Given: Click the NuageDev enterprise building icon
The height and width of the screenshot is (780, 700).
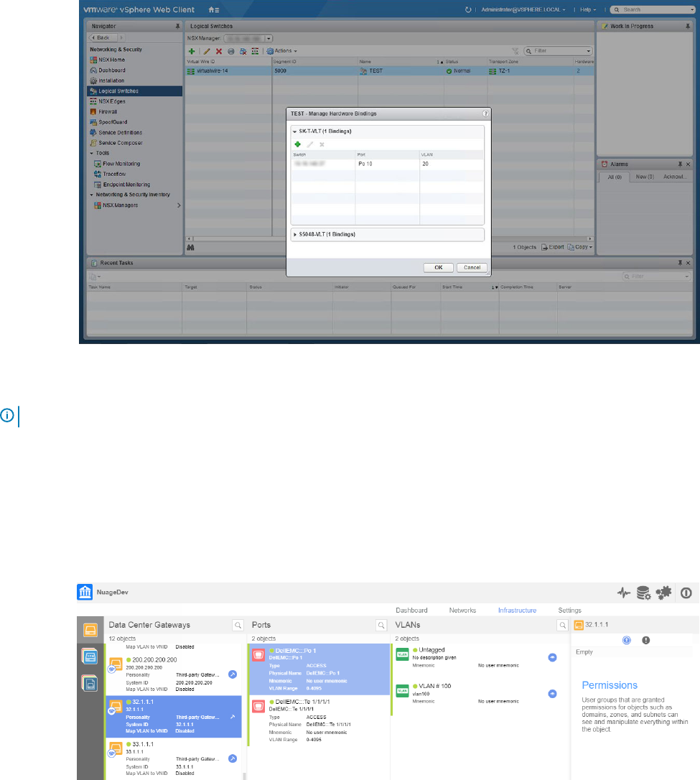Looking at the screenshot, I should 85,592.
